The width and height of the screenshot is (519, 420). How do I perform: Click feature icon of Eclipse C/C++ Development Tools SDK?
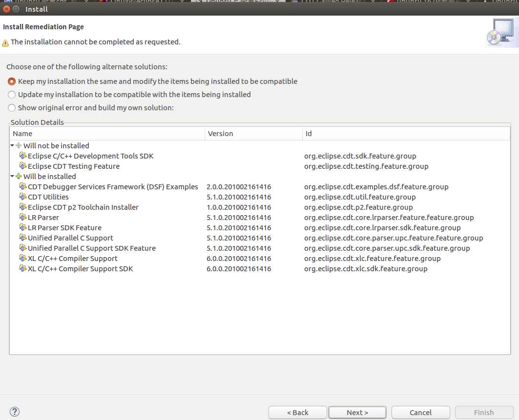[x=23, y=156]
